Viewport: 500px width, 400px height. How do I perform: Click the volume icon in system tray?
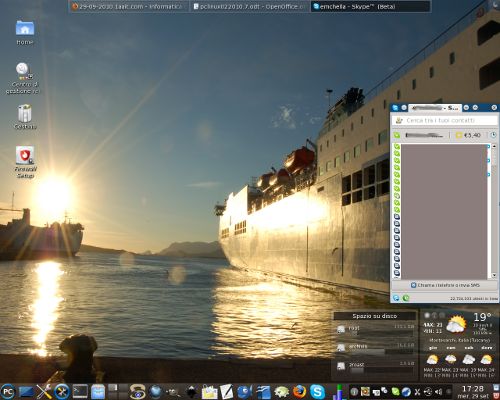pyautogui.click(x=439, y=392)
